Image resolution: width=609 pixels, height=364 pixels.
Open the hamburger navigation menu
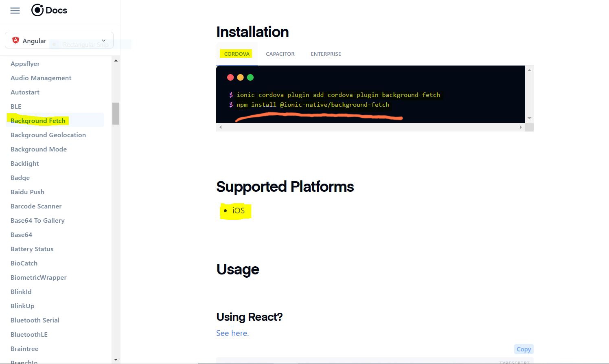click(15, 11)
